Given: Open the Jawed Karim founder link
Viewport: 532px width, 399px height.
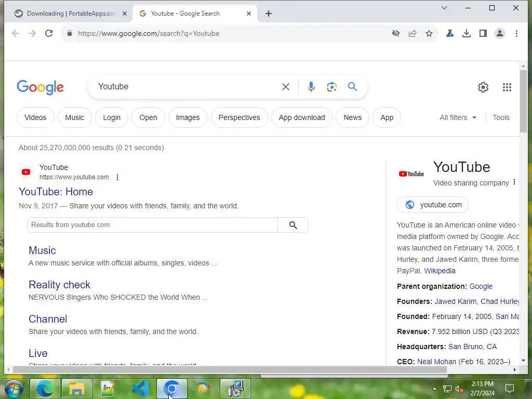Looking at the screenshot, I should coord(455,301).
